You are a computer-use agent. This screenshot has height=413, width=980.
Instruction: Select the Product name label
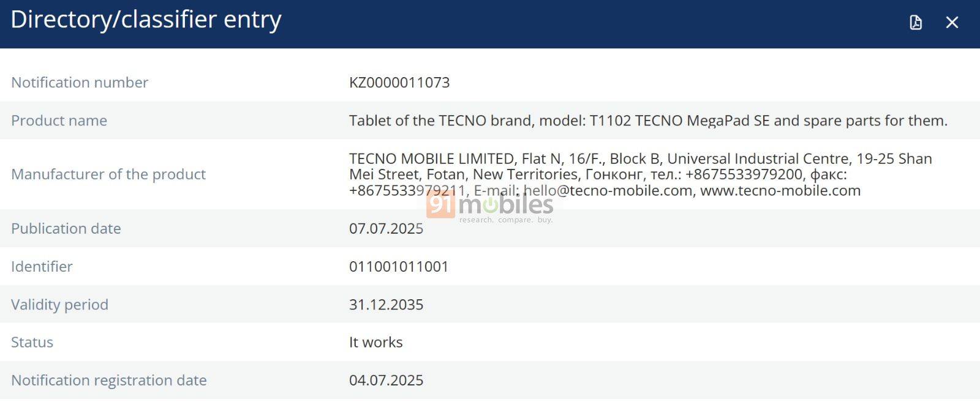pos(59,121)
